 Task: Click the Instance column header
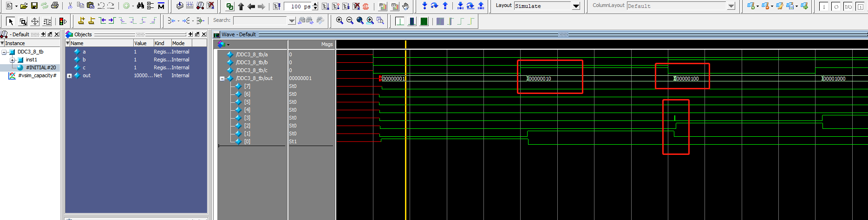pyautogui.click(x=32, y=43)
